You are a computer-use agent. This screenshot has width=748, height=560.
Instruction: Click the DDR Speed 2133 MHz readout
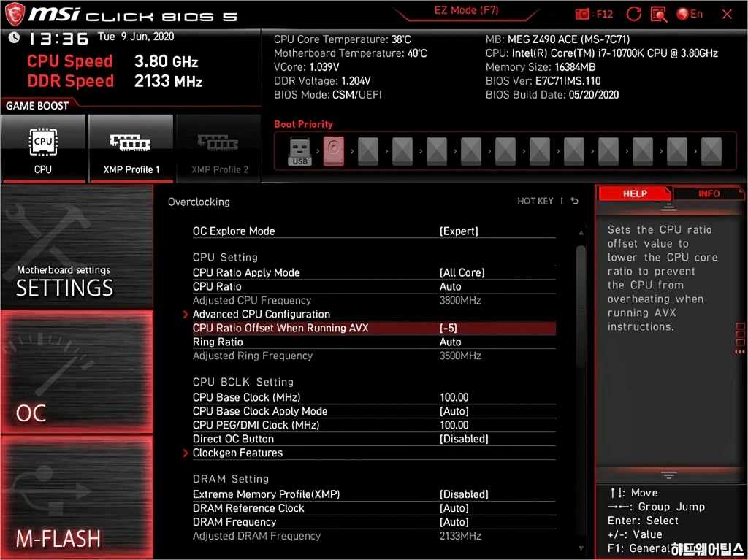click(x=115, y=81)
